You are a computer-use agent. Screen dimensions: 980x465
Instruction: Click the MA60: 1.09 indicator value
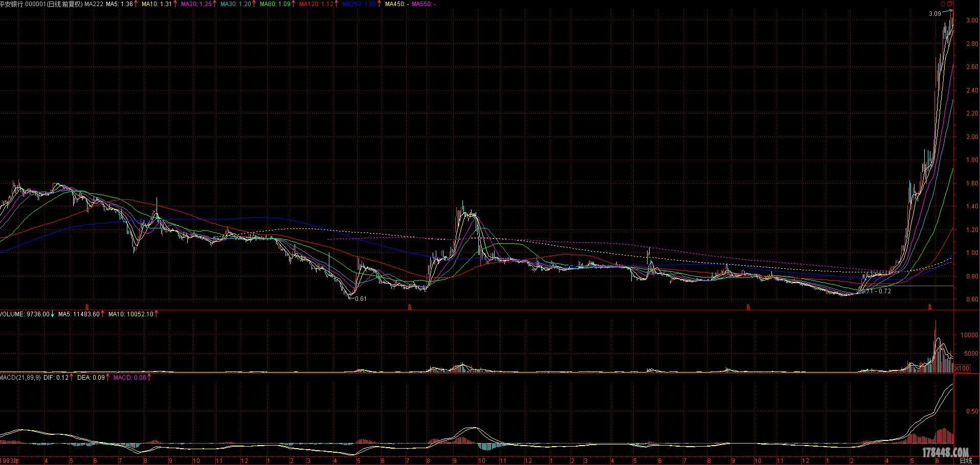(x=275, y=4)
